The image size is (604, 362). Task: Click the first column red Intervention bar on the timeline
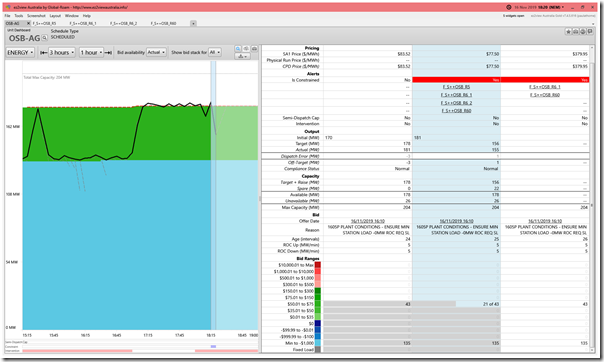[x=77, y=351]
